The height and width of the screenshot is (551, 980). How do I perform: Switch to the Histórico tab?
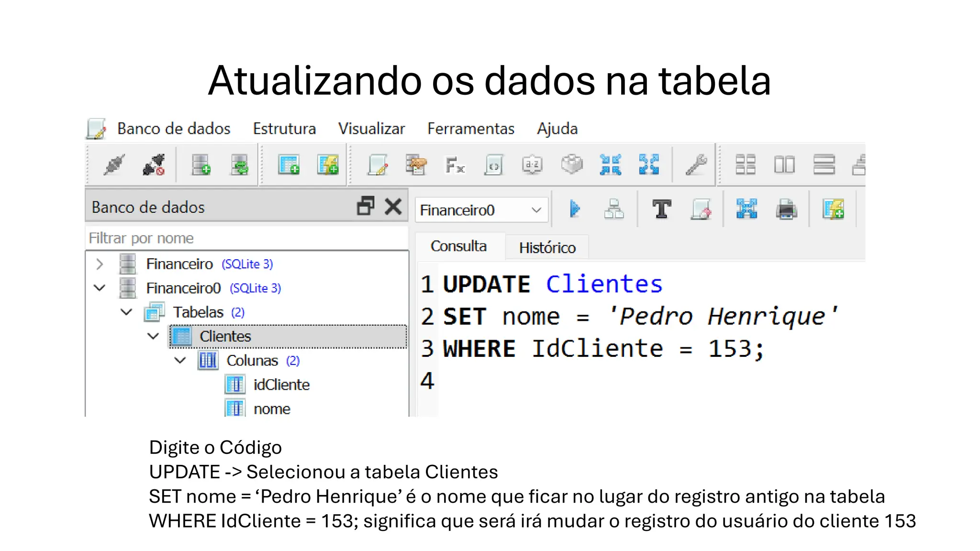coord(547,248)
